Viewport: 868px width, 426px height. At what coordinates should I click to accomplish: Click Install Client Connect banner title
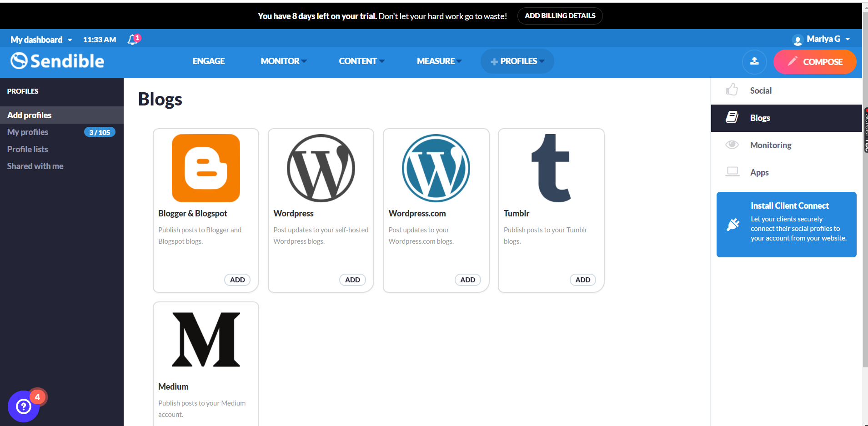tap(790, 205)
